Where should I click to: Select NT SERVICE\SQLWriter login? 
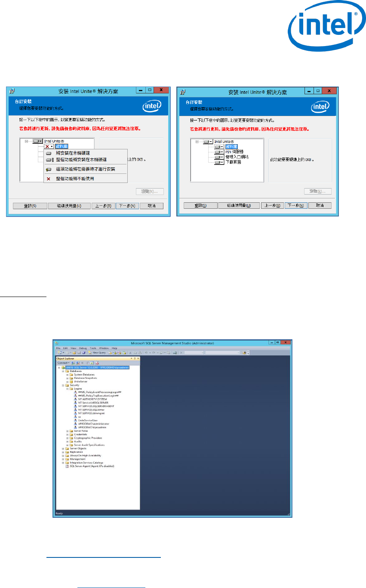91,410
